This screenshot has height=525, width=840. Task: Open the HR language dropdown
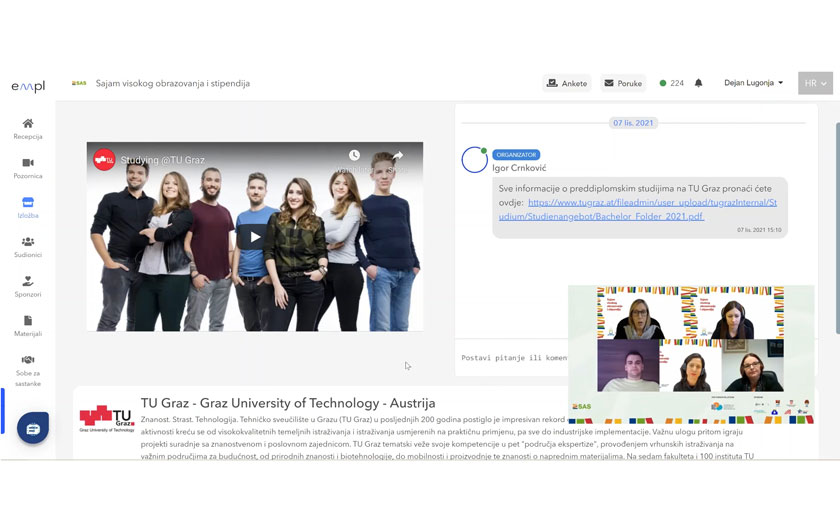click(x=815, y=83)
